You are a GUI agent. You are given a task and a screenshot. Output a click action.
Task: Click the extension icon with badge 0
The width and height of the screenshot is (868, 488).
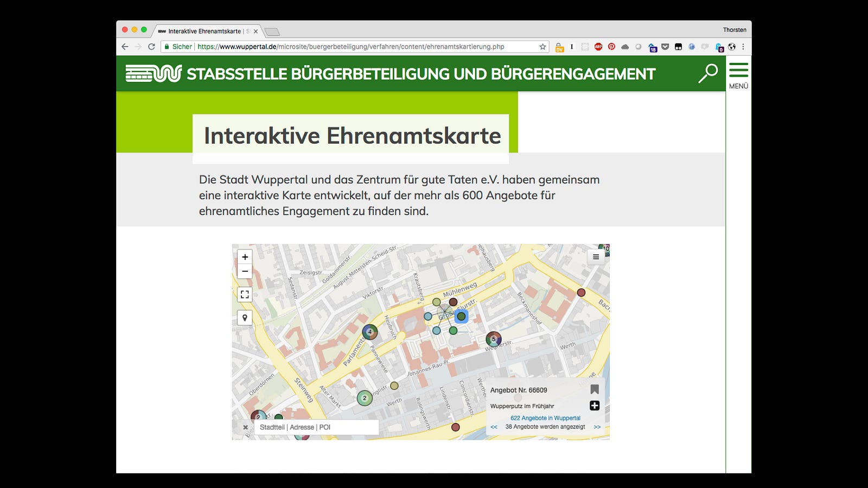(x=719, y=48)
